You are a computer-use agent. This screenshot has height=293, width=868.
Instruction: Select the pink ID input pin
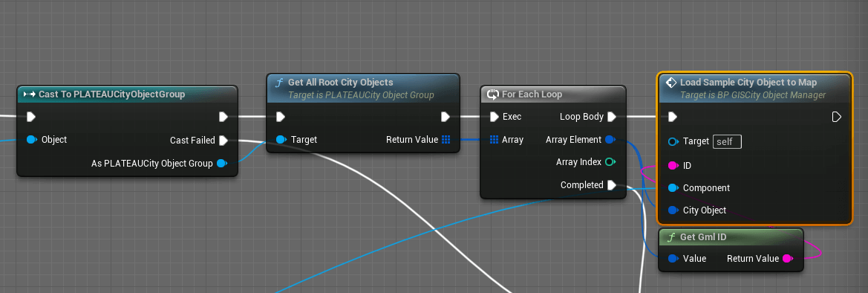[x=673, y=165]
